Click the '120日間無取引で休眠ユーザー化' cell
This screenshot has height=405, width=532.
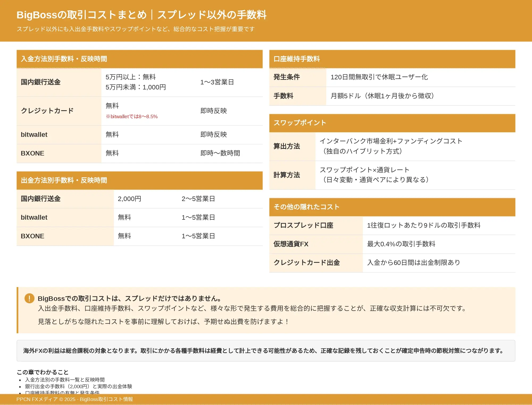[421, 77]
